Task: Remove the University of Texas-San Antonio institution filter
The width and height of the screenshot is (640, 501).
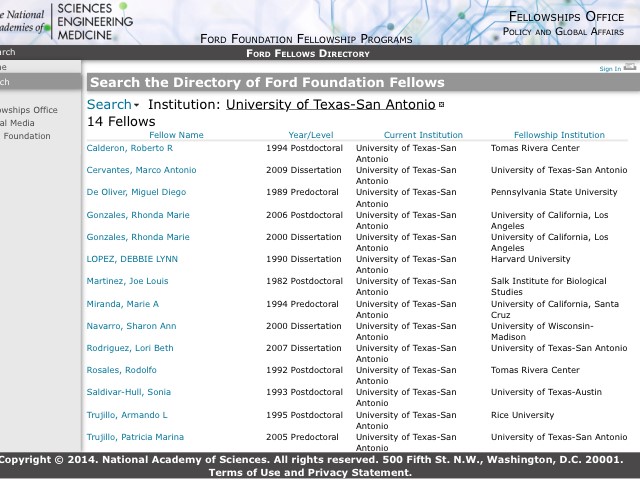Action: [x=441, y=105]
